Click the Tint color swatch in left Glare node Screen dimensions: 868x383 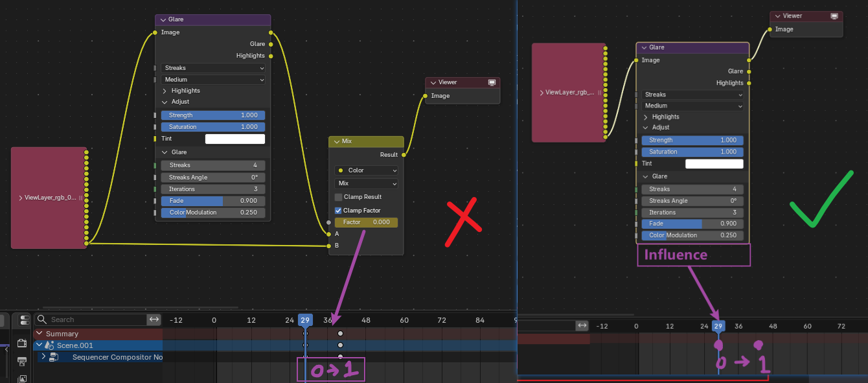[x=235, y=139]
